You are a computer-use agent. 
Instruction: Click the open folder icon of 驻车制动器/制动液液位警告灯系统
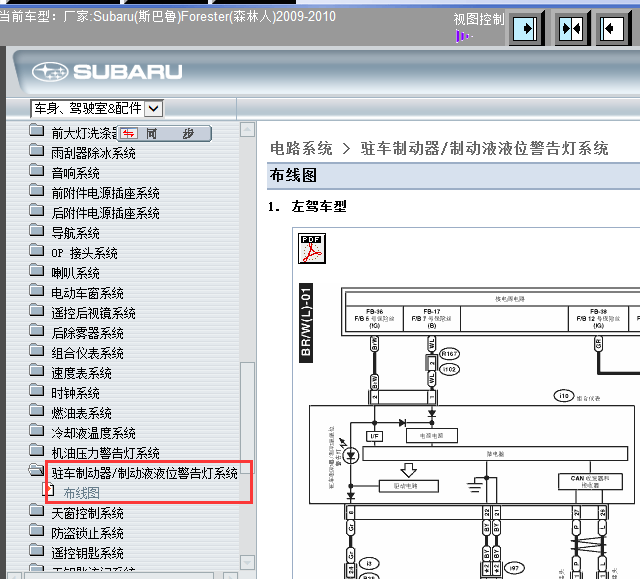click(x=37, y=470)
